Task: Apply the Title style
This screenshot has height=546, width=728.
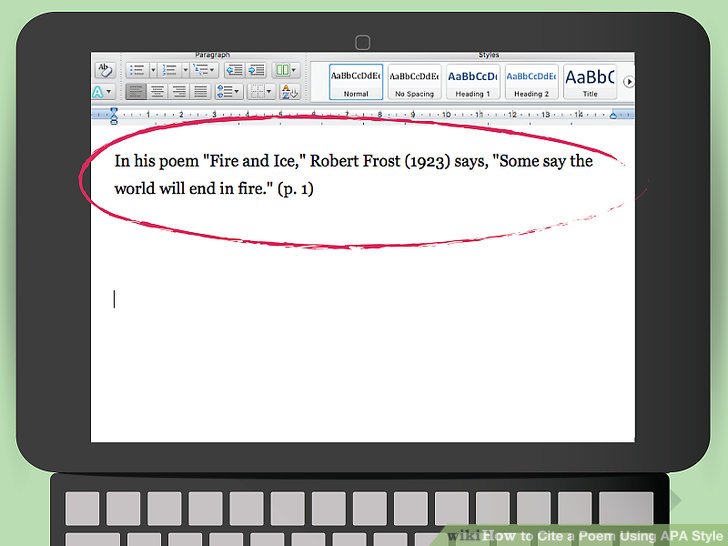Action: [x=590, y=82]
